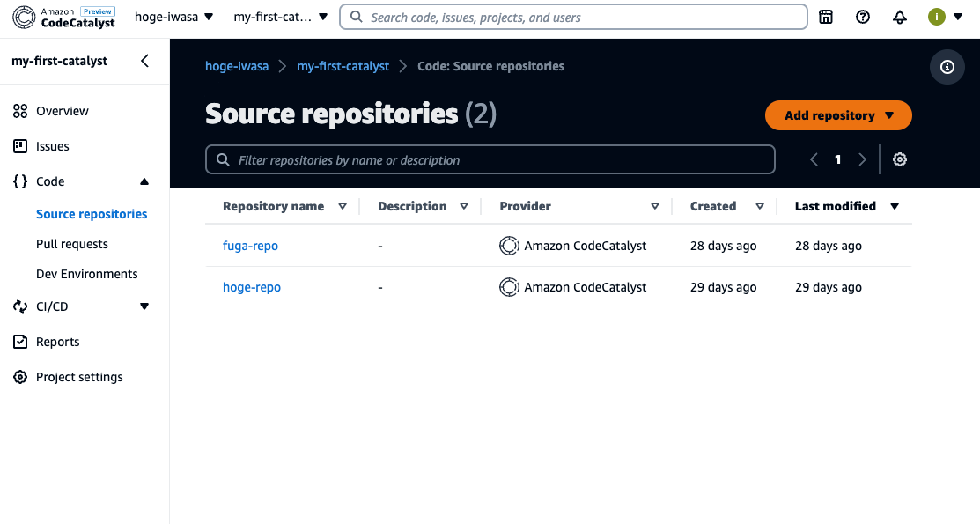Go to next page arrow
The image size is (980, 524).
[x=863, y=160]
